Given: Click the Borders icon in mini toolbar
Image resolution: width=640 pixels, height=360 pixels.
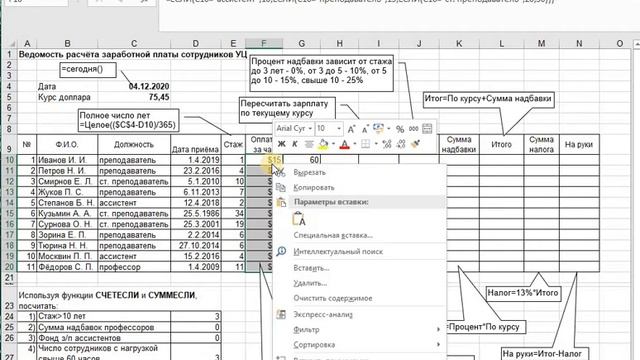Looking at the screenshot, I should coord(365,144).
